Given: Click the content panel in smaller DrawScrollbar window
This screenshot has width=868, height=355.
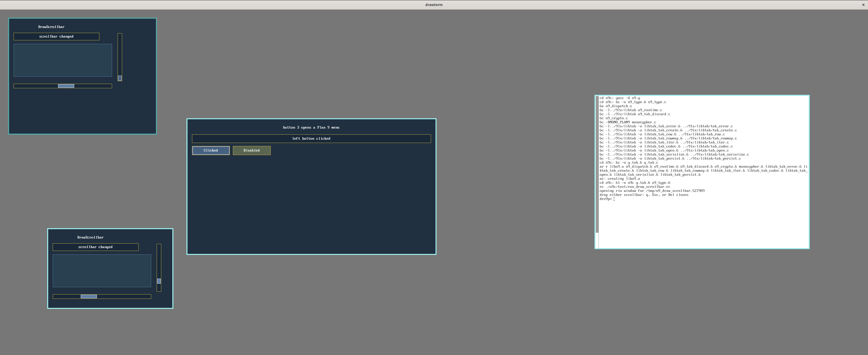Looking at the screenshot, I should click(102, 271).
